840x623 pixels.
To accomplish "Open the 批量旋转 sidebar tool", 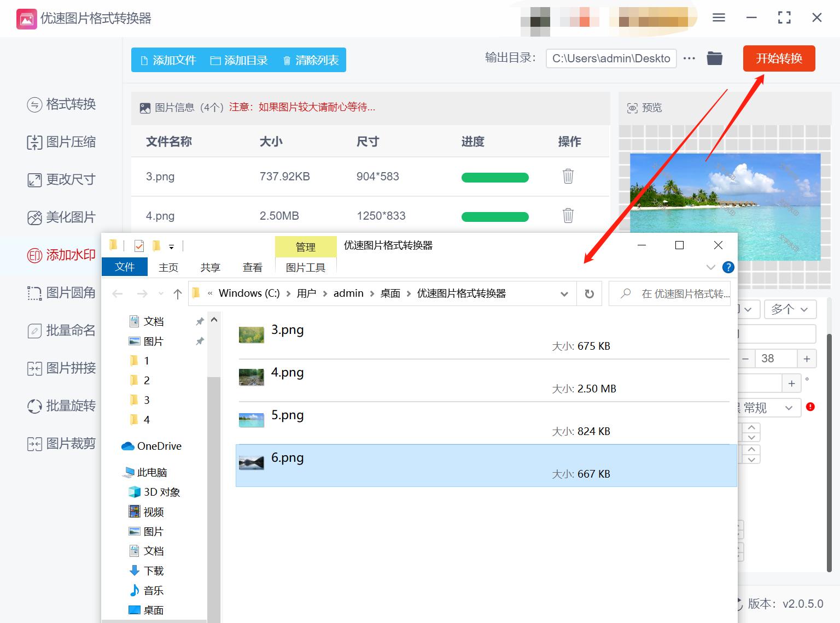I will (61, 405).
